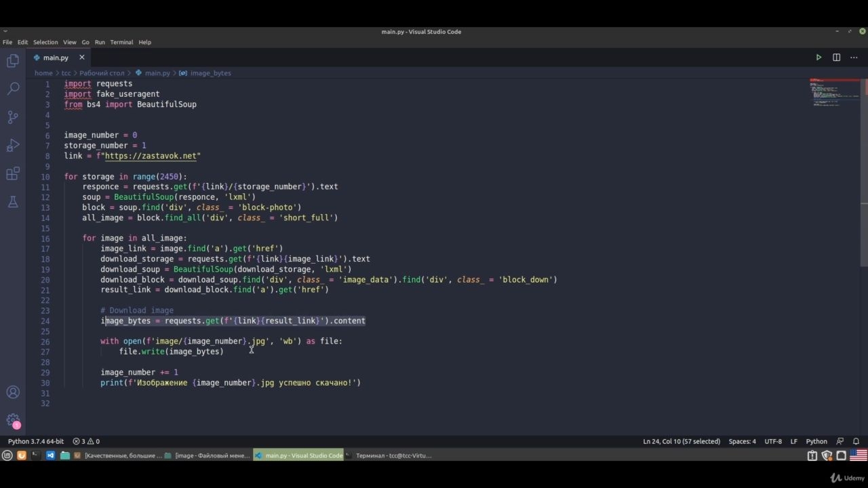868x488 pixels.
Task: Open the View menu
Action: (70, 42)
